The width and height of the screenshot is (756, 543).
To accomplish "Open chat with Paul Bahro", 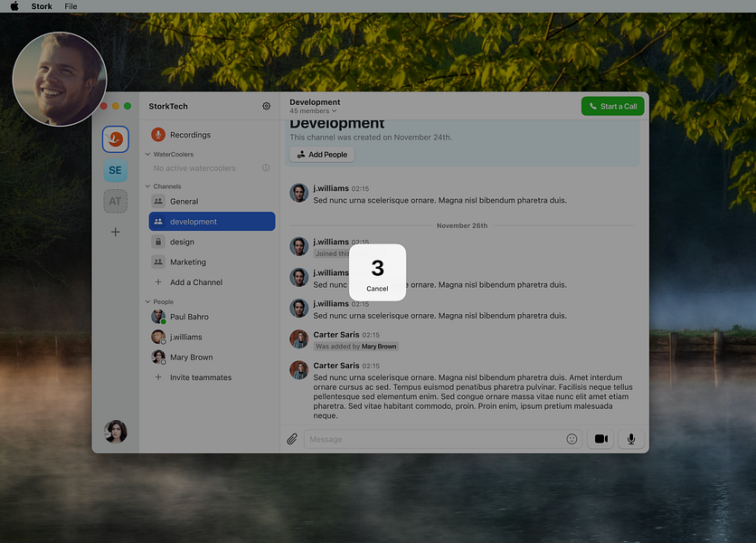I will pyautogui.click(x=213, y=317).
